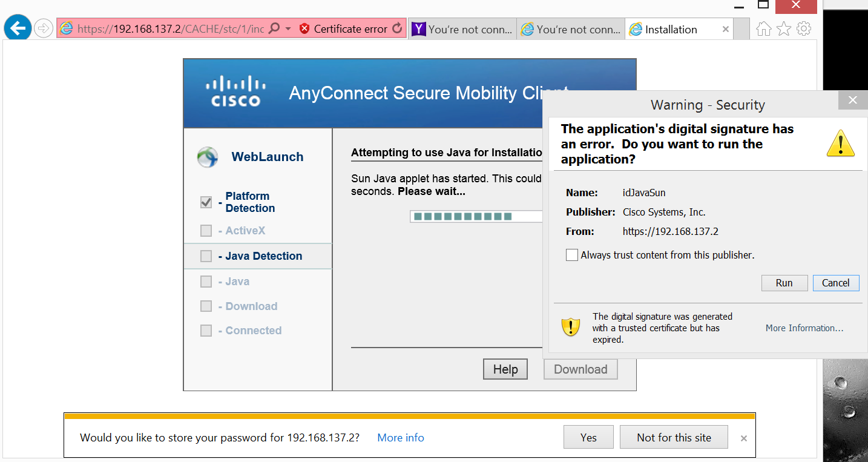
Task: Switch to the Yahoo "You're not conn..." tab
Action: click(463, 29)
